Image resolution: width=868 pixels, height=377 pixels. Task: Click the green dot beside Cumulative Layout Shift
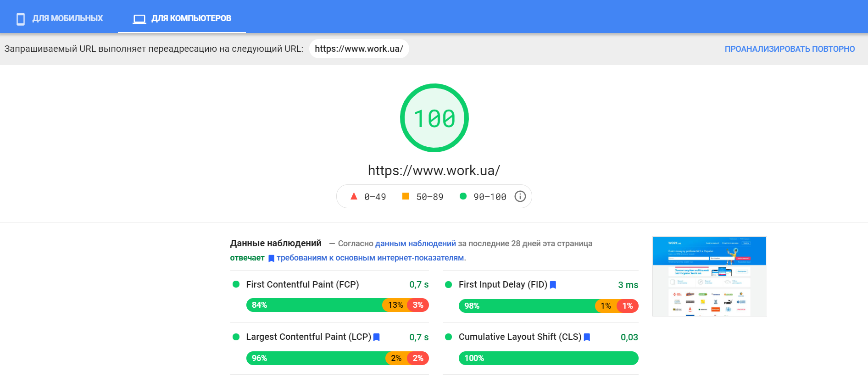coord(449,337)
